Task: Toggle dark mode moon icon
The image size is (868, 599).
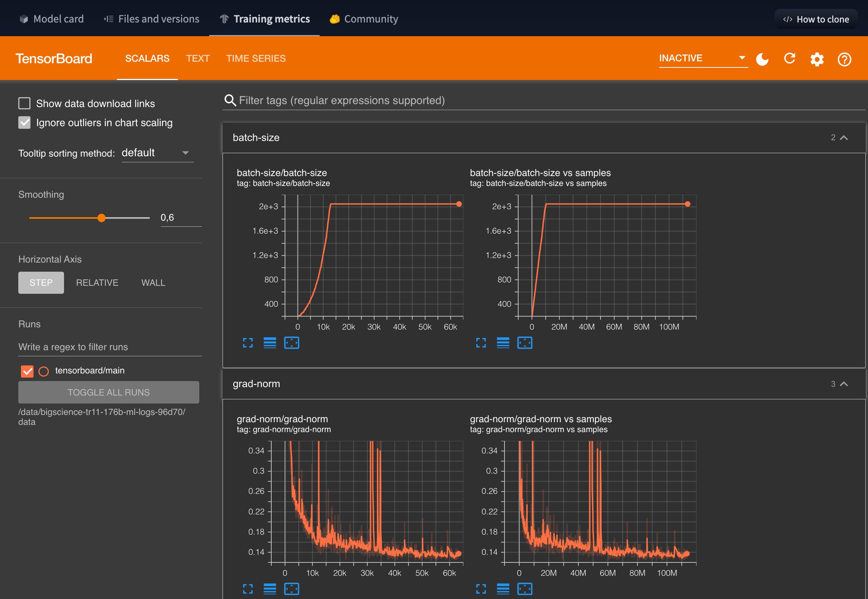Action: click(x=762, y=59)
